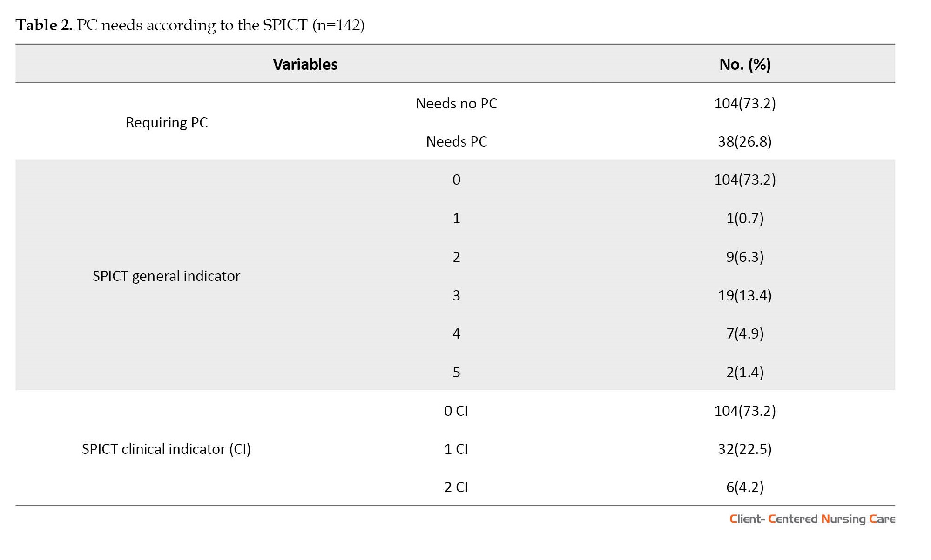Click the SPICT general indicator label
Image resolution: width=931 pixels, height=560 pixels.
click(x=167, y=276)
